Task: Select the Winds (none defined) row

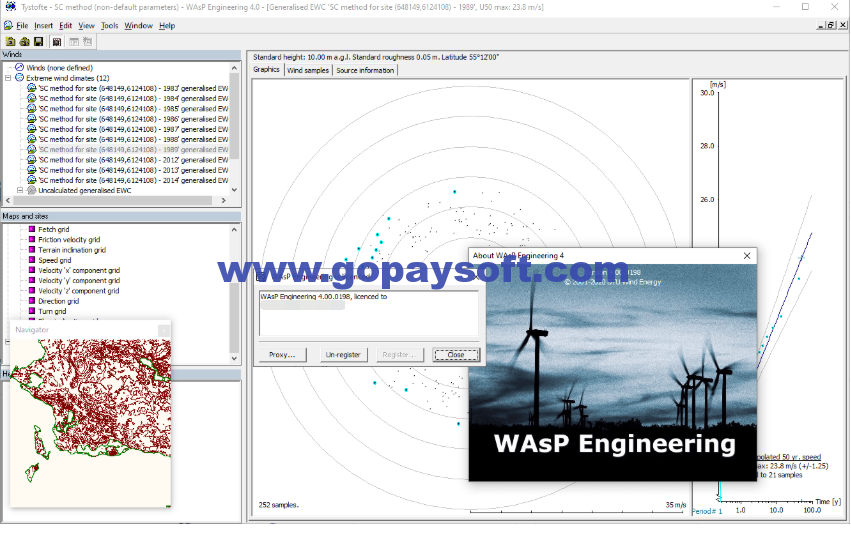Action: pos(59,68)
